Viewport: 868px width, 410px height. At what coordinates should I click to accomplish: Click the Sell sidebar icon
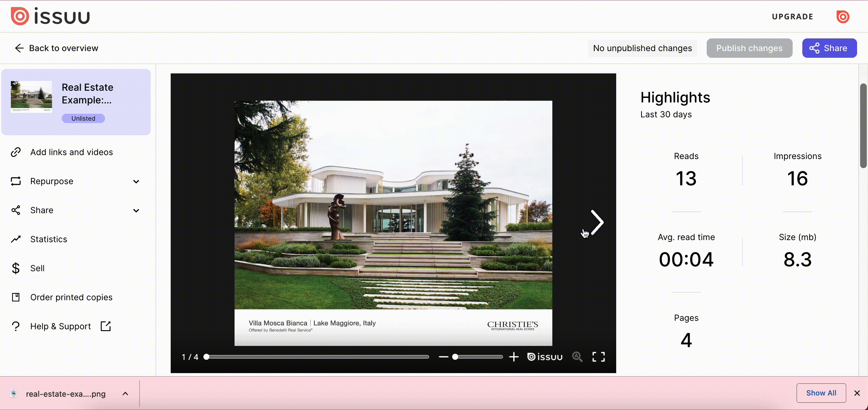16,268
